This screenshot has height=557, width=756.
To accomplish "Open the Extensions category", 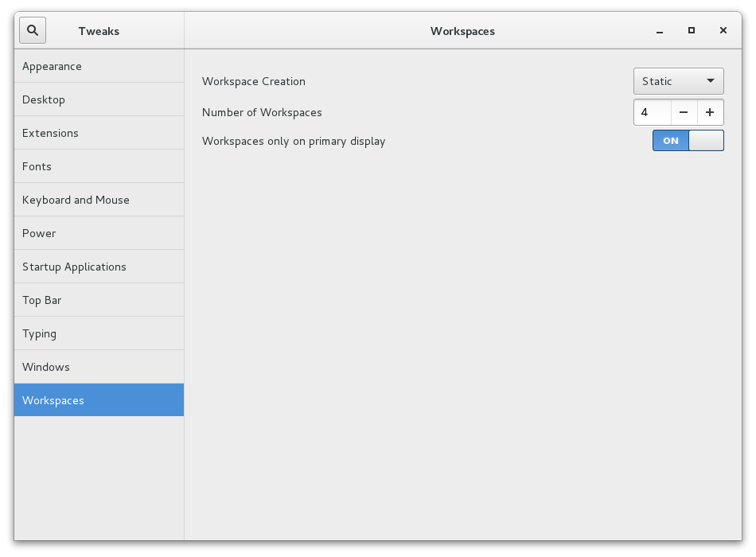I will click(99, 133).
